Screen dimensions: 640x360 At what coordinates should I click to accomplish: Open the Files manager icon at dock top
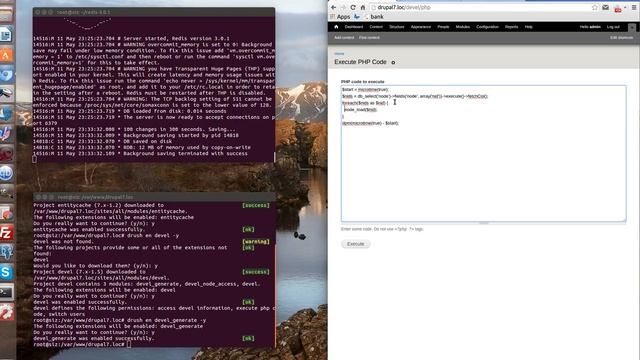pos(7,15)
